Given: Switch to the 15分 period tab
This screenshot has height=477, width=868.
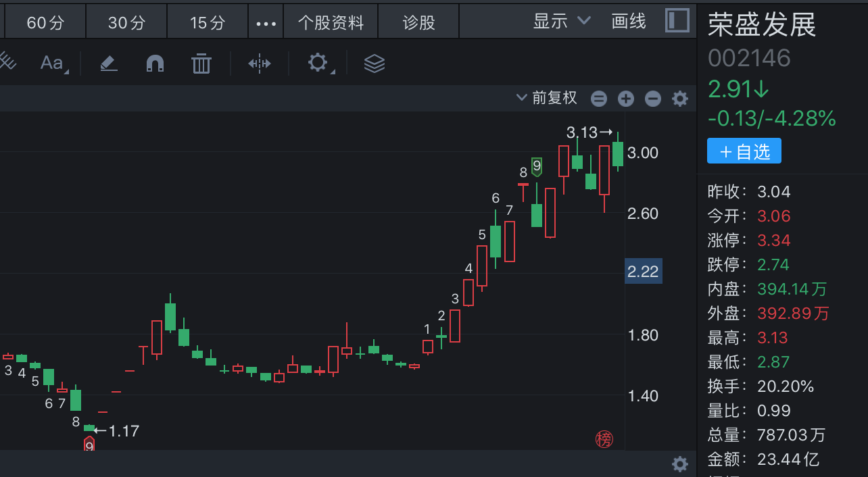Looking at the screenshot, I should click(208, 23).
